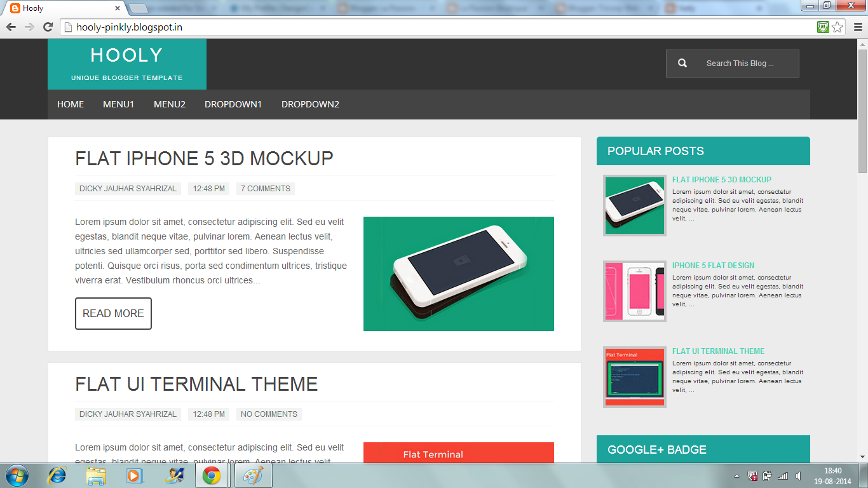
Task: Click the READ MORE button
Action: point(113,313)
